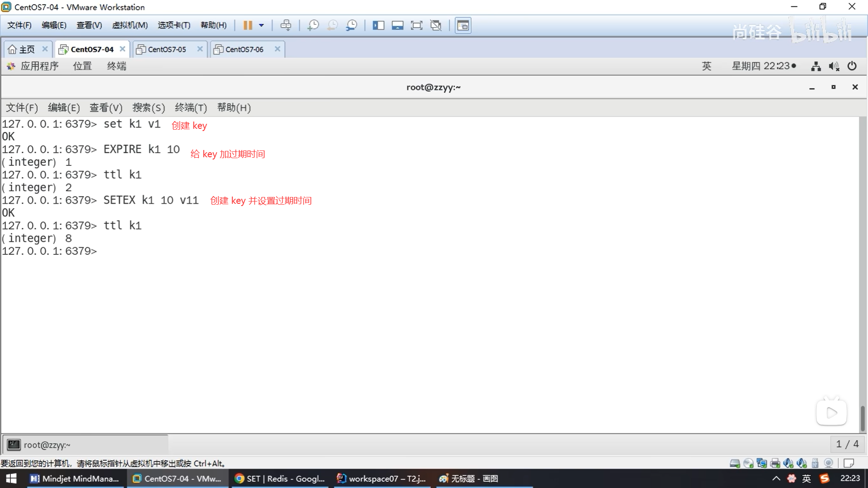Toggle the Unity mode toolbar icon
The width and height of the screenshot is (868, 488).
click(x=436, y=25)
